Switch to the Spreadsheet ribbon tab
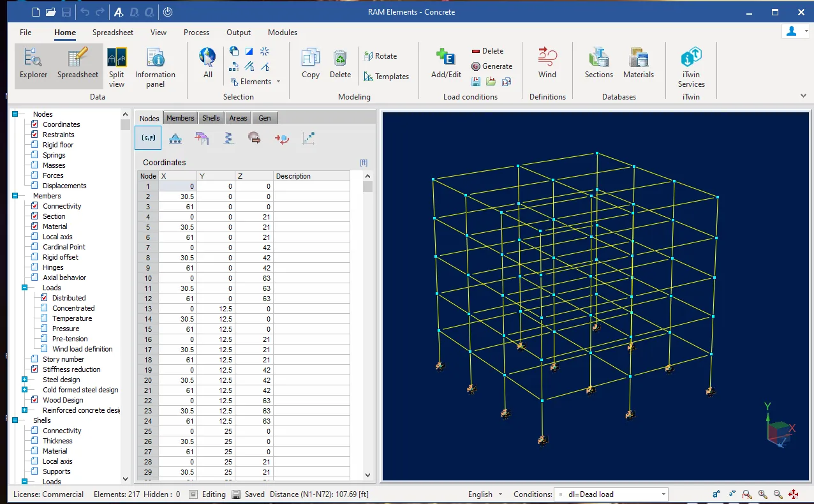The height and width of the screenshot is (504, 814). click(113, 33)
